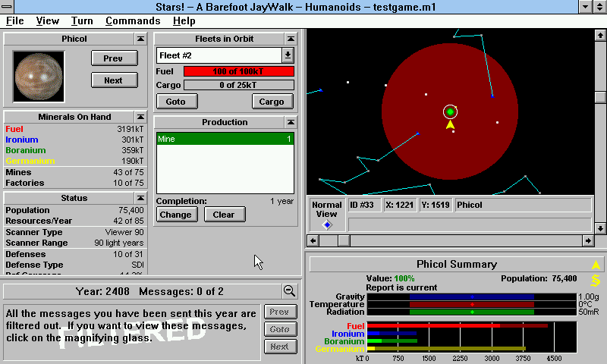
Task: Open the Fleet #2 dropdown list
Action: (x=288, y=55)
